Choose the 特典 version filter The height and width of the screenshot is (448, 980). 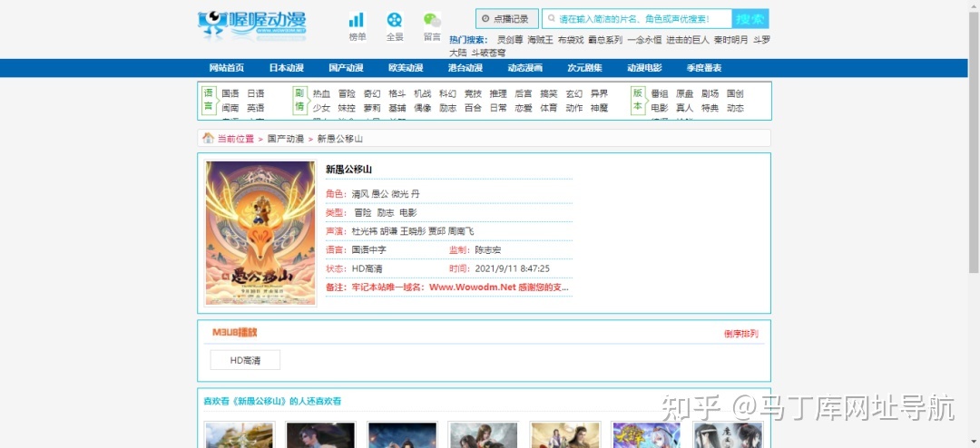[710, 108]
